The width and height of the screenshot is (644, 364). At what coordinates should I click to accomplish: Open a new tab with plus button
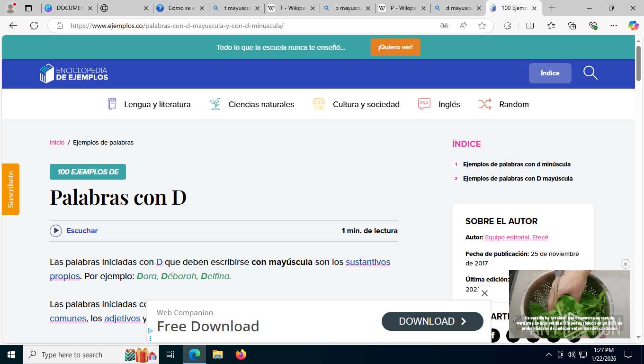(x=552, y=8)
